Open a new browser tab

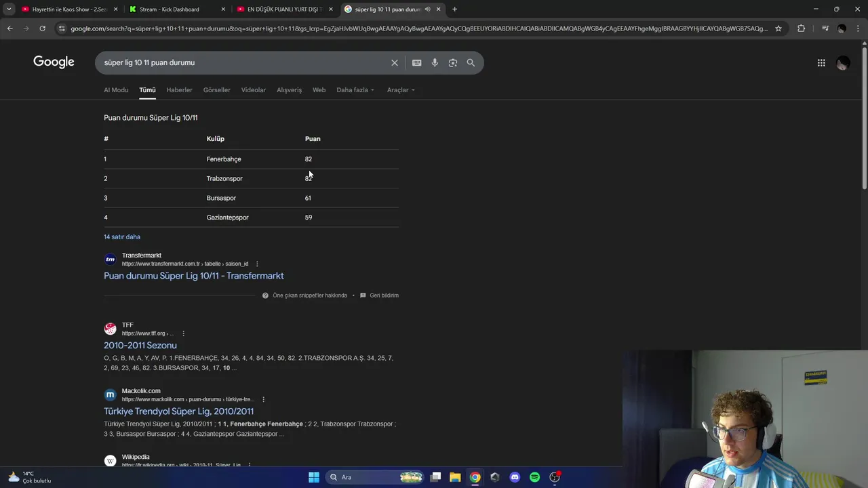[454, 9]
